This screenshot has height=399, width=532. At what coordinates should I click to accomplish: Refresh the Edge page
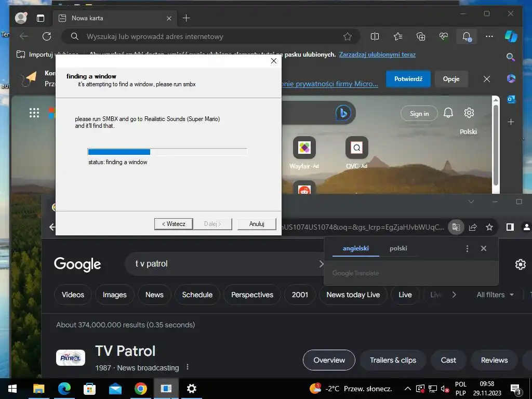pyautogui.click(x=47, y=36)
